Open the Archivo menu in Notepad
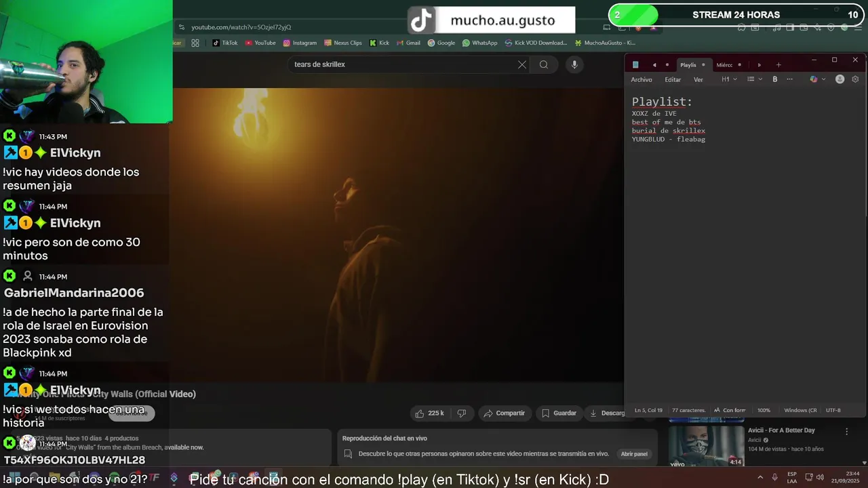This screenshot has width=868, height=488. click(x=642, y=79)
